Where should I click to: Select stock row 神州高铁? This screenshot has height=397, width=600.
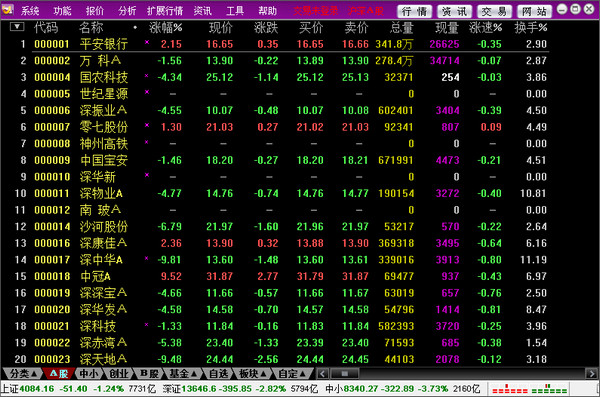281,144
